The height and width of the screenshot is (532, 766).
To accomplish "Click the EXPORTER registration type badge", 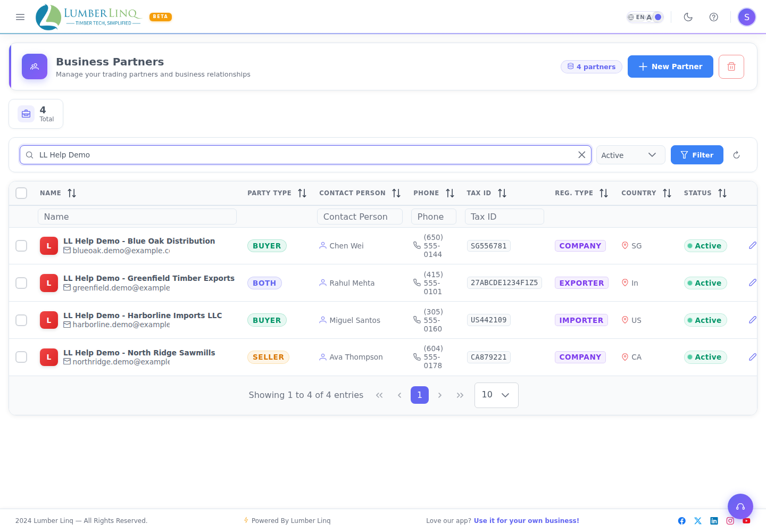I will [x=581, y=283].
